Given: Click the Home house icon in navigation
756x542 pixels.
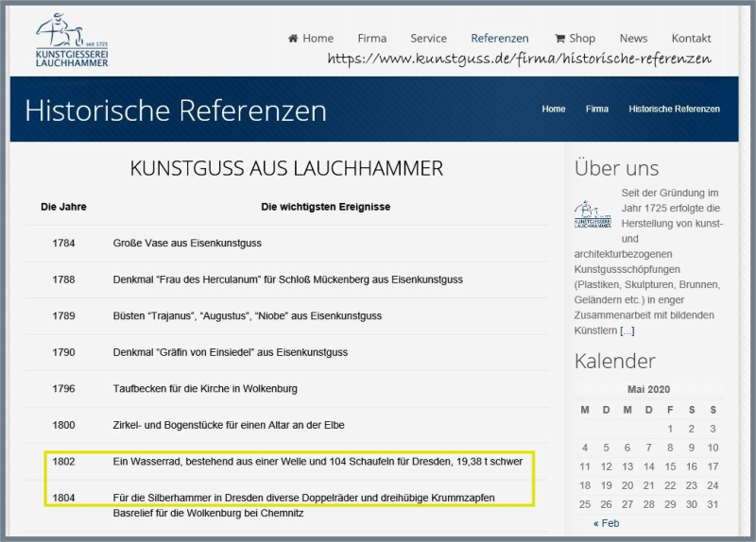Looking at the screenshot, I should 293,39.
